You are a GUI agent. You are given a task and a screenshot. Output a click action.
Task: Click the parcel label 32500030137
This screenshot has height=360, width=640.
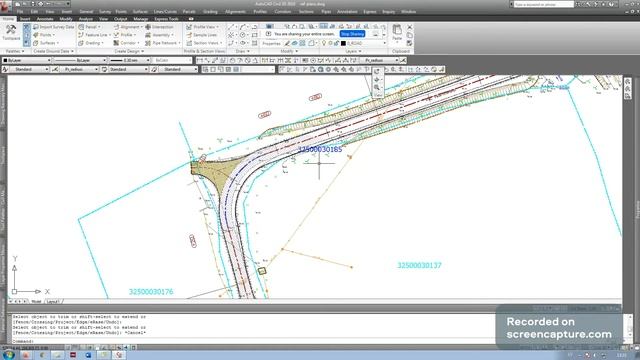[419, 265]
